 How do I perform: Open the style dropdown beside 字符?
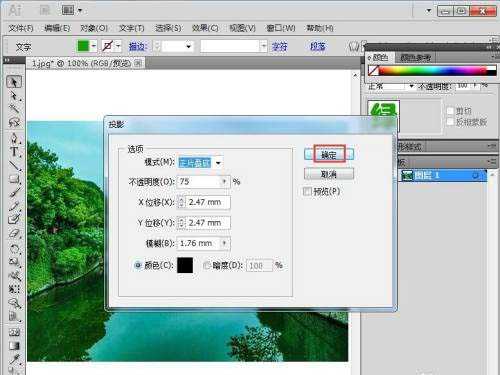(x=264, y=46)
